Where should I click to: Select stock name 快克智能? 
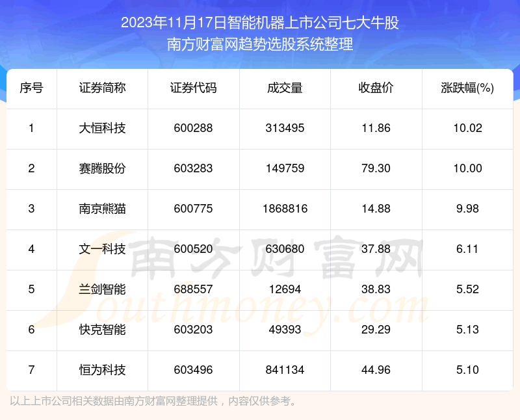pyautogui.click(x=102, y=330)
